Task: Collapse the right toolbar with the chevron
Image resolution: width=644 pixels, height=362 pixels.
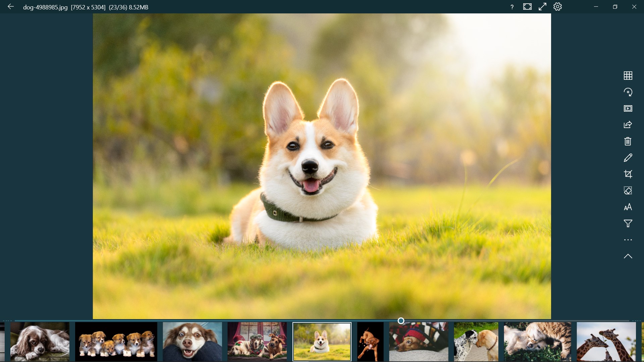Action: 629,256
